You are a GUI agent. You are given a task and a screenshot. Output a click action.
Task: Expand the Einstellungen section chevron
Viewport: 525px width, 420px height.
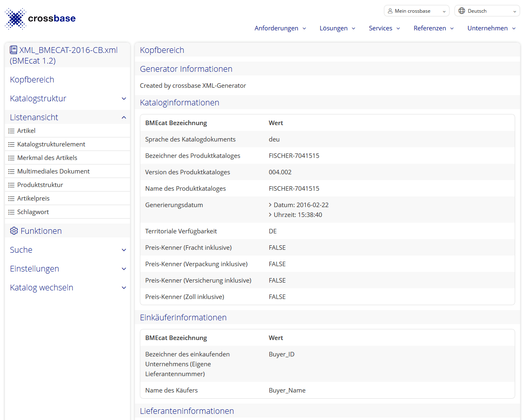click(124, 269)
